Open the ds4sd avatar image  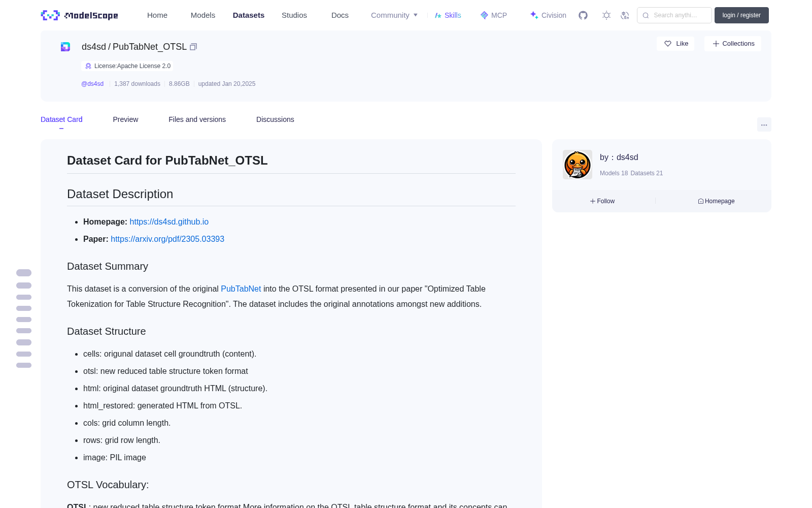(x=578, y=165)
